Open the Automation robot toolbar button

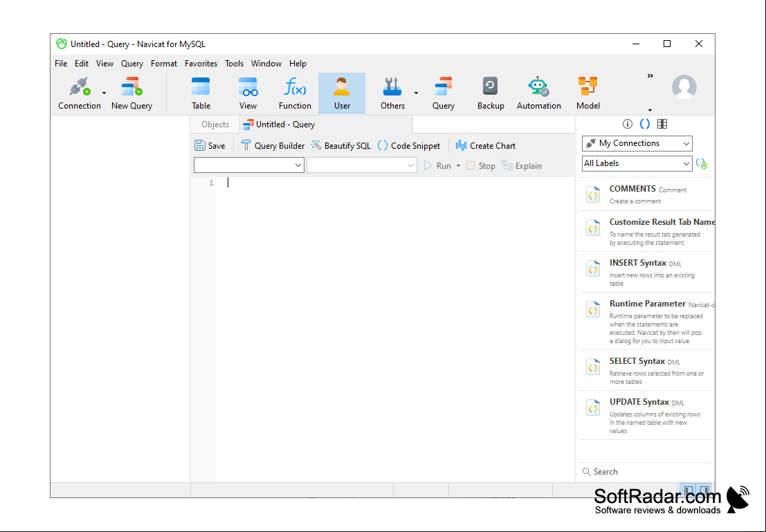(539, 93)
